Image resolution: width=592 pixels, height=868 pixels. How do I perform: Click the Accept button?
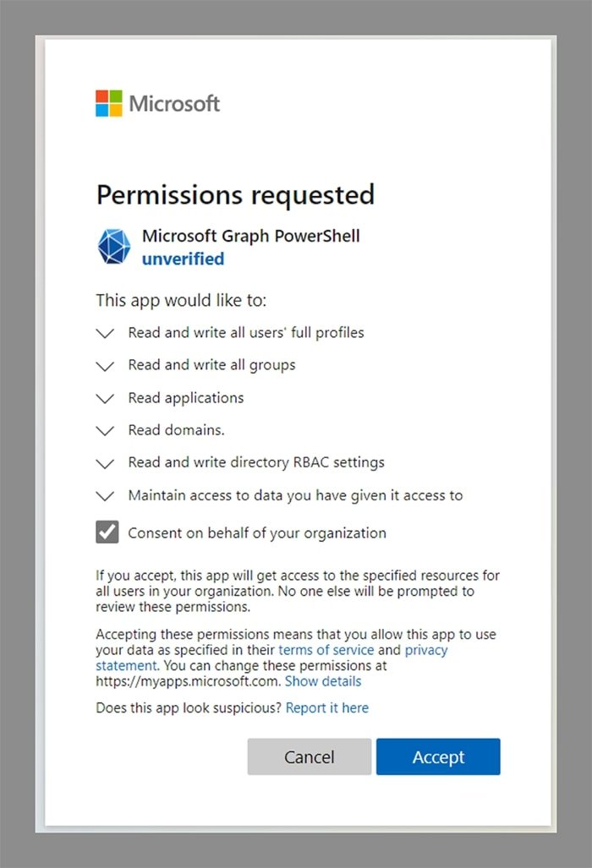pyautogui.click(x=438, y=756)
